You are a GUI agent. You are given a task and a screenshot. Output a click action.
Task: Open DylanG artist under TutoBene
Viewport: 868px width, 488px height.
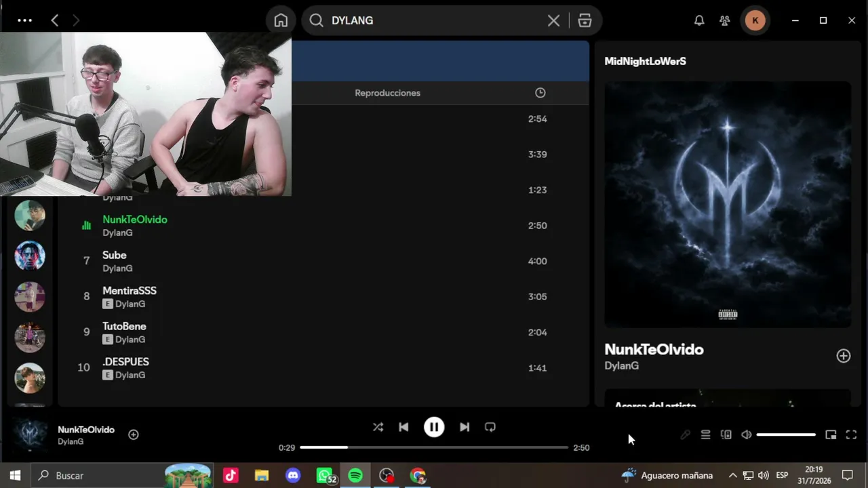pyautogui.click(x=130, y=340)
